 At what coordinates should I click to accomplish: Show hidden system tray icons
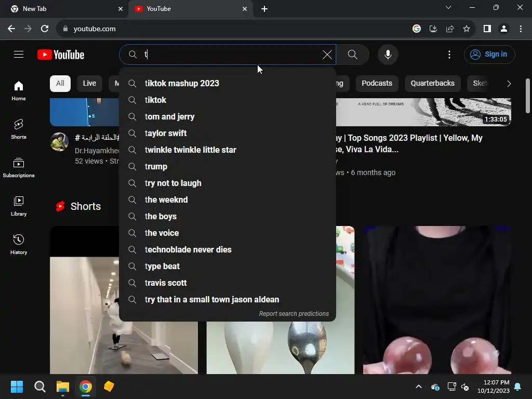[419, 387]
